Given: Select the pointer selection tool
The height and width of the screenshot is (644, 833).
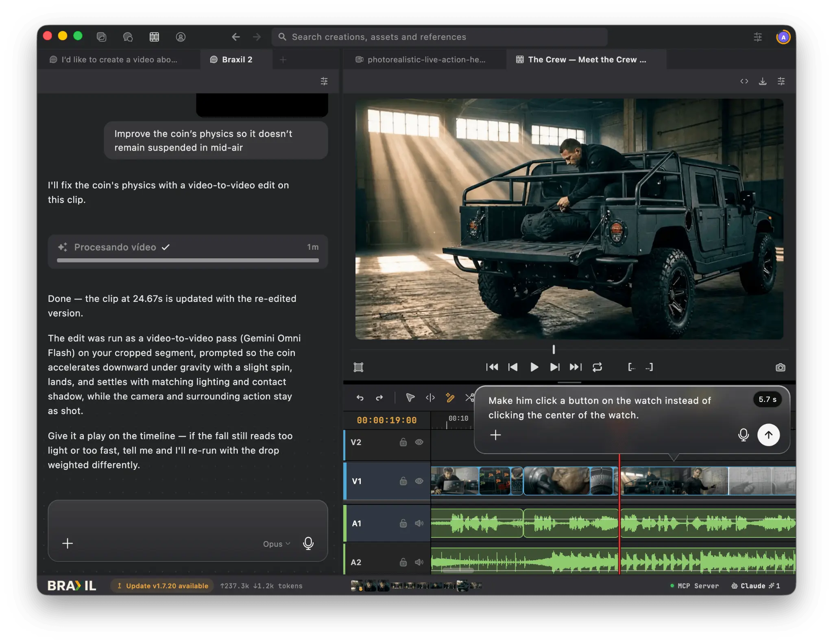Looking at the screenshot, I should point(410,397).
